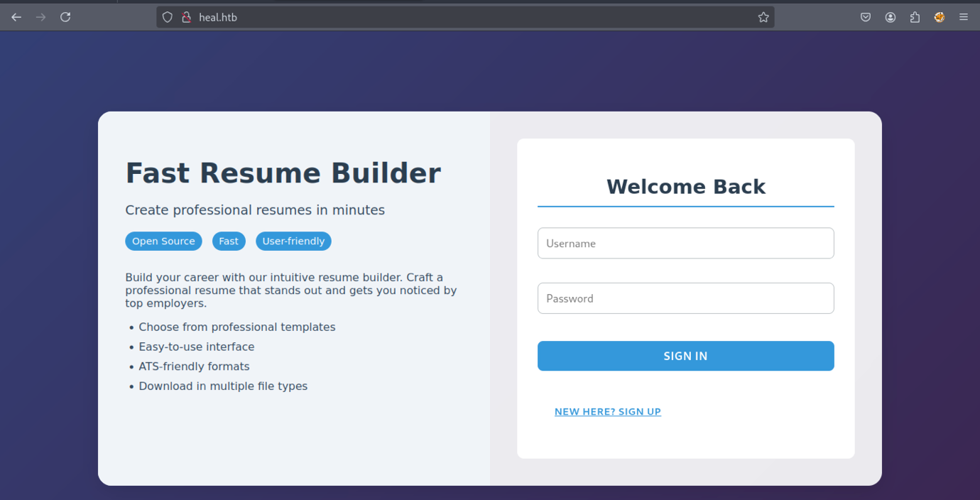Open the Save to Pocket icon
The width and height of the screenshot is (980, 500).
pos(866,17)
